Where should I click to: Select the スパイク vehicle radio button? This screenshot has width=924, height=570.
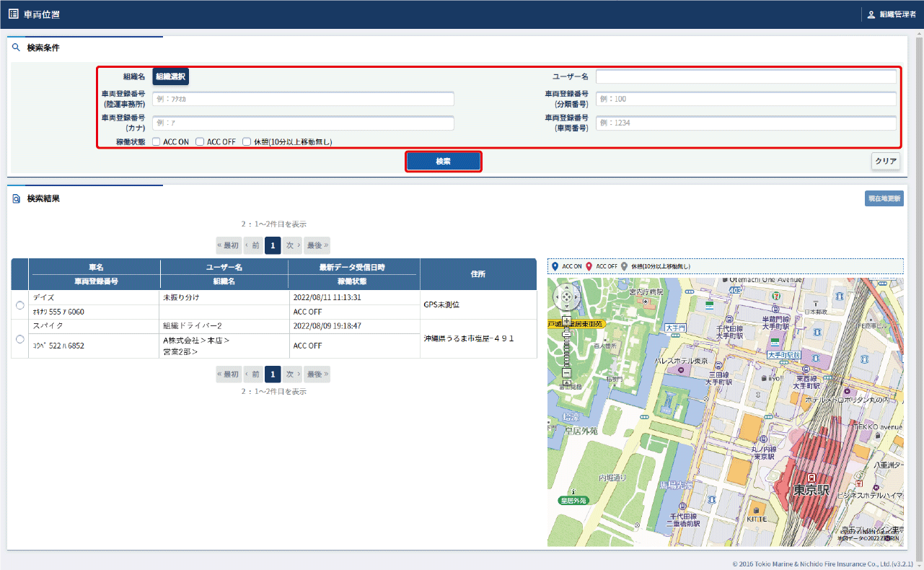coord(19,339)
